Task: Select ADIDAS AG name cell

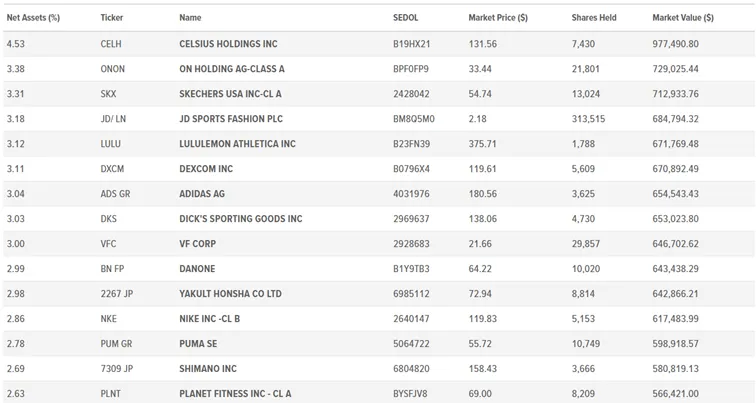Action: pos(202,194)
